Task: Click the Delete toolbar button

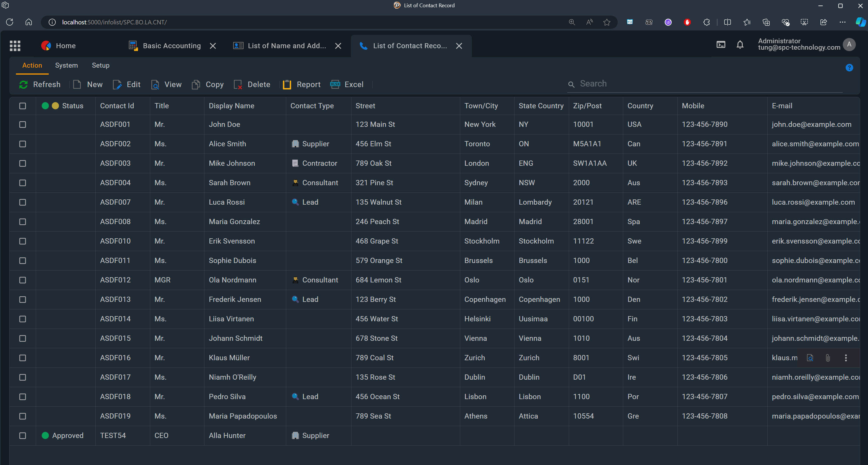Action: coord(252,85)
